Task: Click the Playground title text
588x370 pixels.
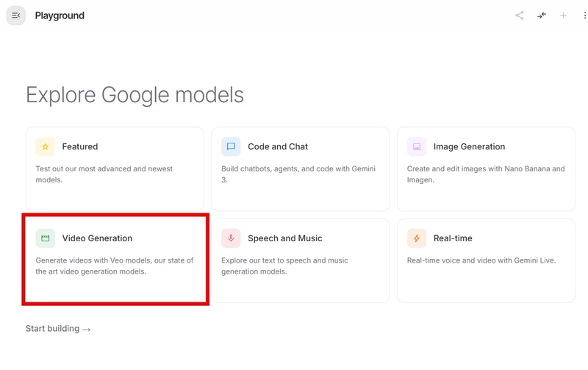Action: click(60, 15)
